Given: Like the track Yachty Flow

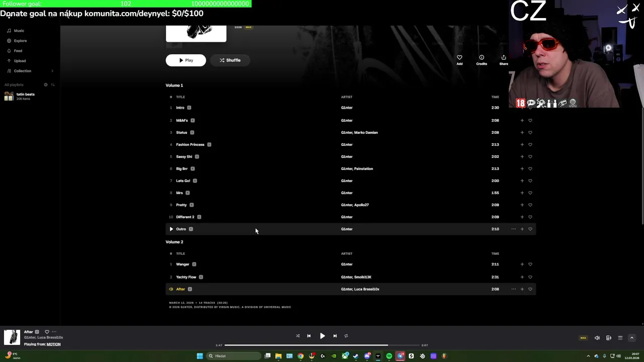Looking at the screenshot, I should (x=530, y=277).
